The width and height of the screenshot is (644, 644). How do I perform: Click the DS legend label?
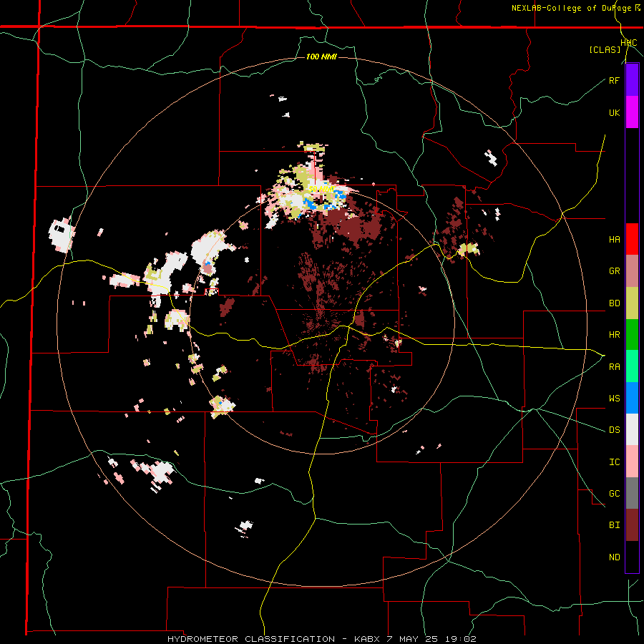coord(614,430)
